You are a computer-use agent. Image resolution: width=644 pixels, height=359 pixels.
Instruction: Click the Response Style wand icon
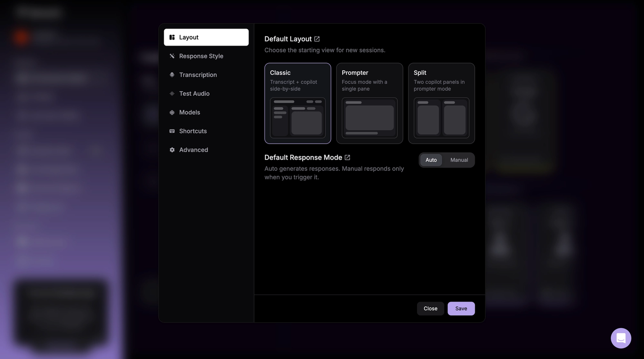172,56
